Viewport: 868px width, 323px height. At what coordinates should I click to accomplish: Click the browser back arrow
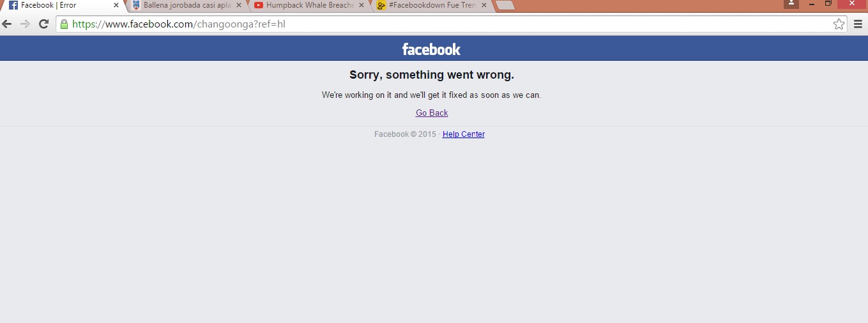coord(7,24)
